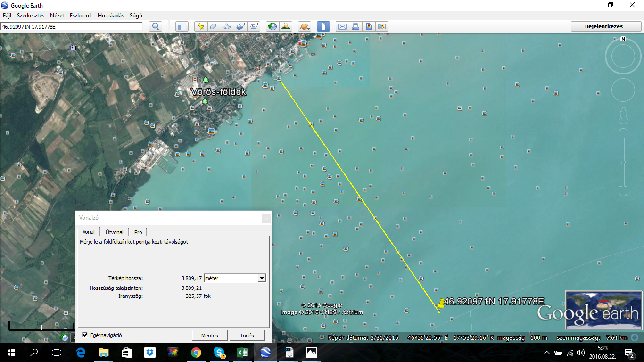Toggle the sidebar panel icon
This screenshot has width=644, height=362.
pos(182,26)
